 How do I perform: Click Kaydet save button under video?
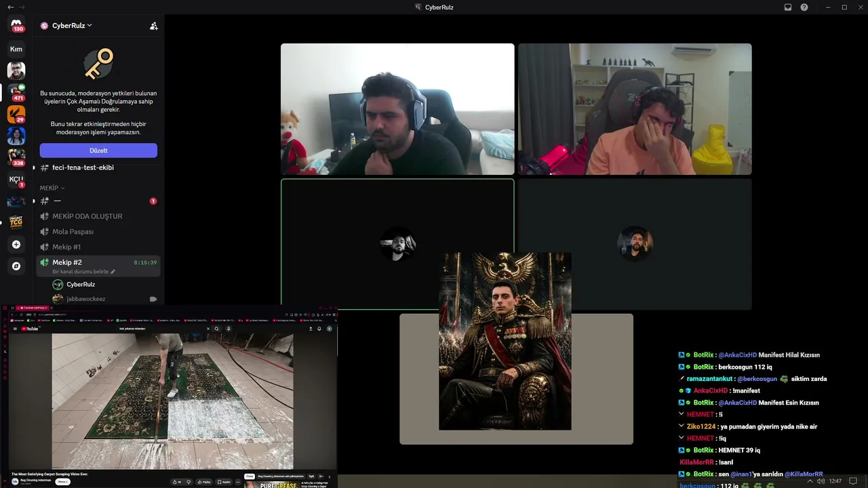tap(225, 482)
